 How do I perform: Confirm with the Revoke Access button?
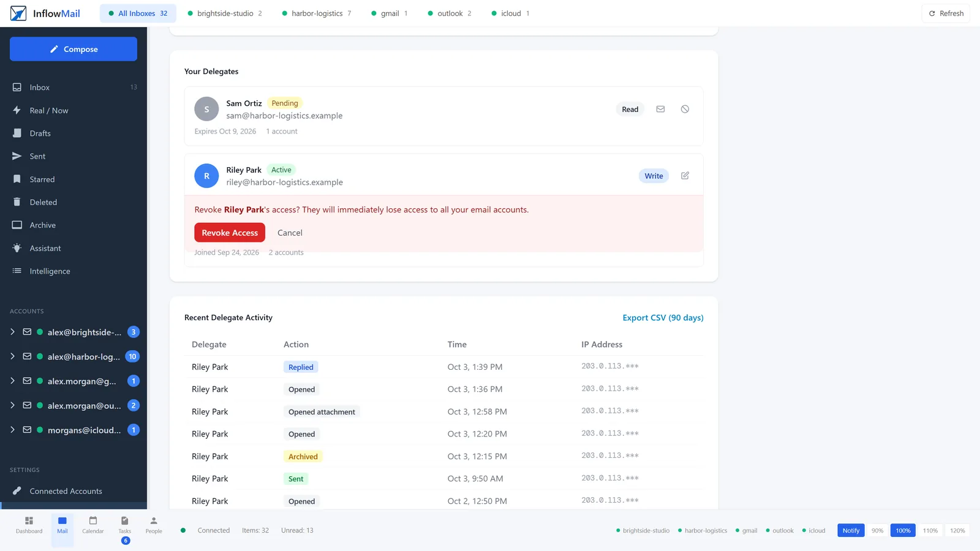(x=230, y=233)
